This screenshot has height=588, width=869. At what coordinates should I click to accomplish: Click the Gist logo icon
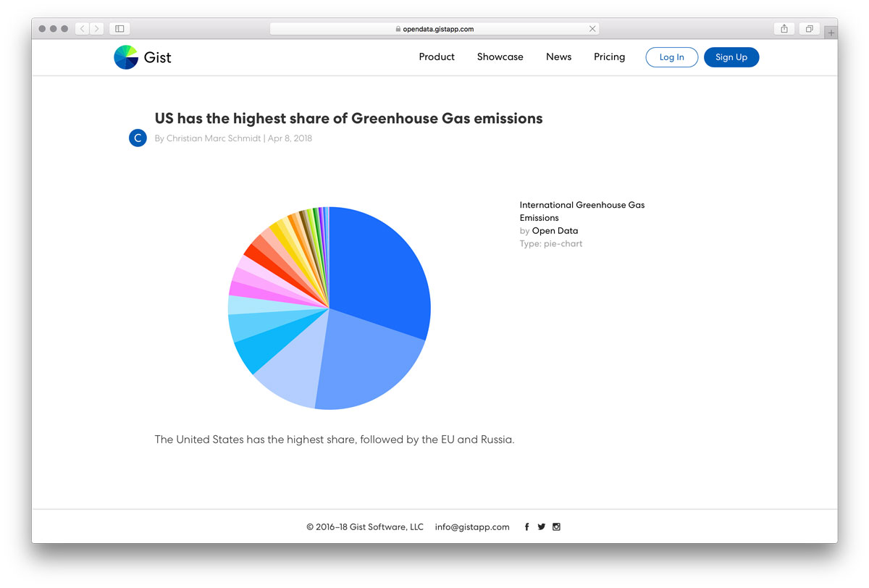pyautogui.click(x=126, y=57)
